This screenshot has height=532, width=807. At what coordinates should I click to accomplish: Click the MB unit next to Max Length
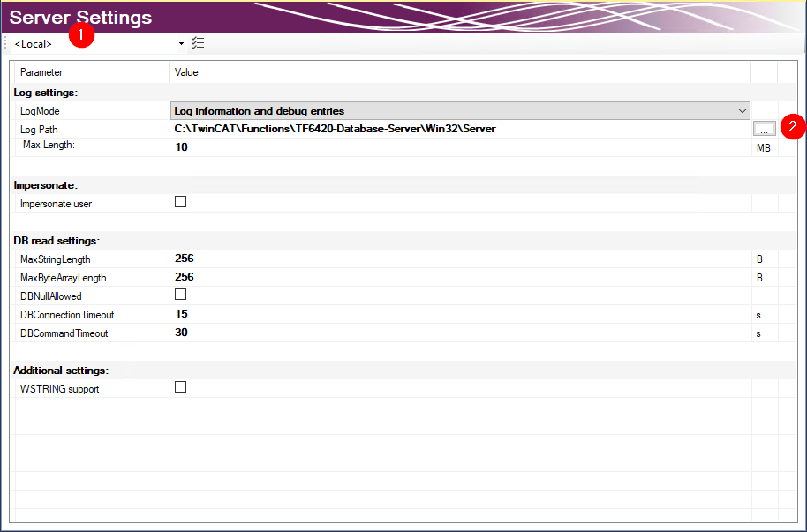point(763,148)
